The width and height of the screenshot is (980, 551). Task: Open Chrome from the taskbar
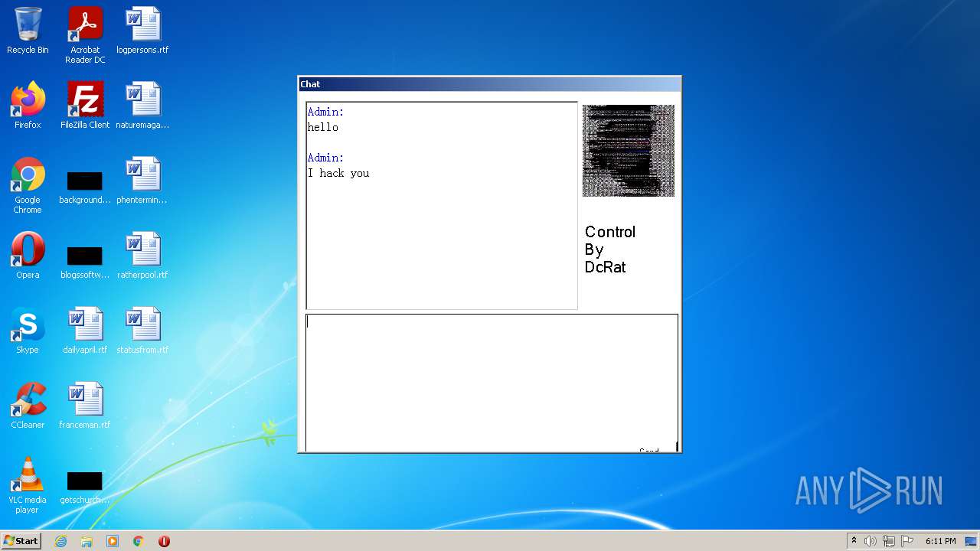pyautogui.click(x=139, y=541)
